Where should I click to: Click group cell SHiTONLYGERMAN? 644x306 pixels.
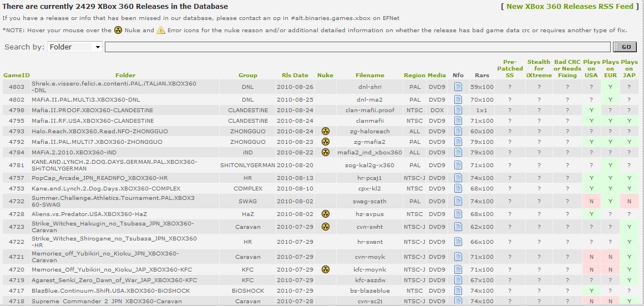pos(247,165)
